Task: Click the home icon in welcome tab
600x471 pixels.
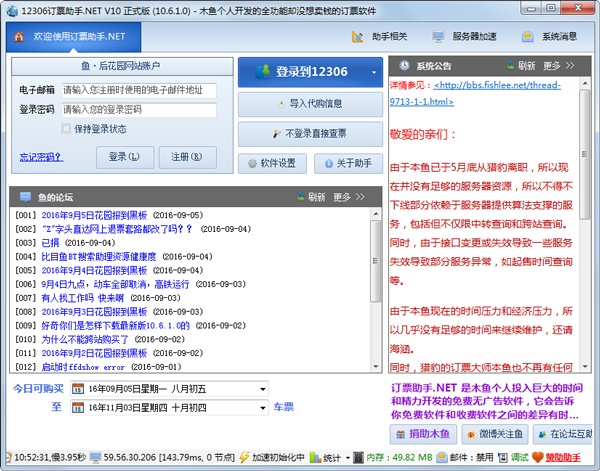Action: [x=19, y=37]
